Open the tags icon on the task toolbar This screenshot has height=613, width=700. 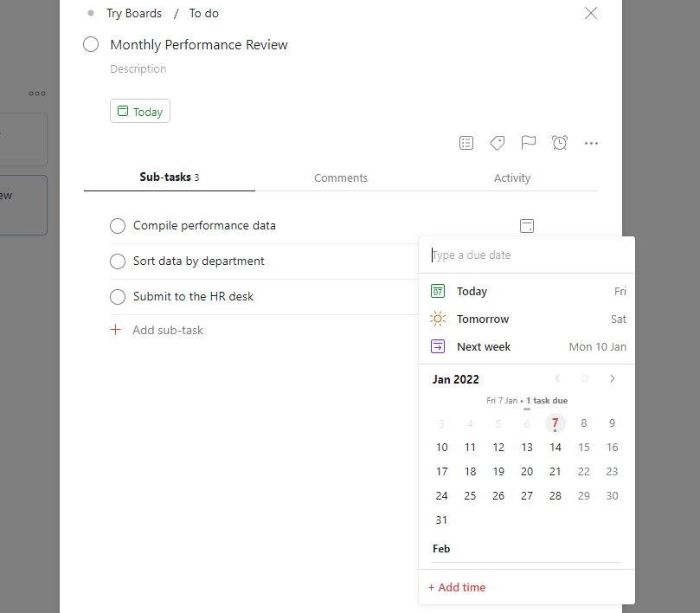click(498, 143)
